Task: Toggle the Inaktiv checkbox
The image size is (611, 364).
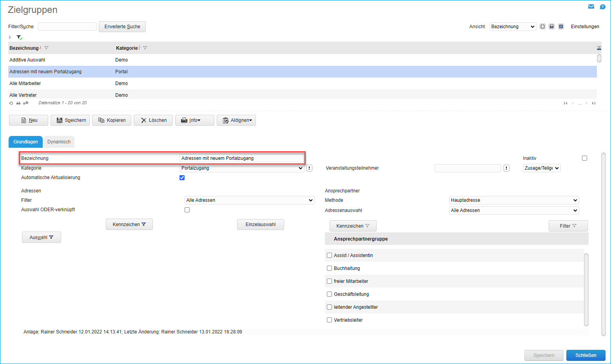Action: pyautogui.click(x=584, y=158)
